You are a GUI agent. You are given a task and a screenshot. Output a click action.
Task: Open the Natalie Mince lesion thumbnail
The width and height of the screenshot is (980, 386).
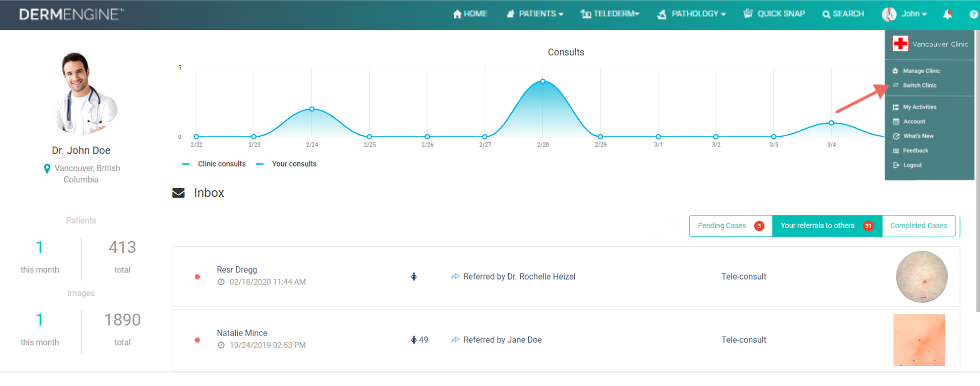point(919,340)
